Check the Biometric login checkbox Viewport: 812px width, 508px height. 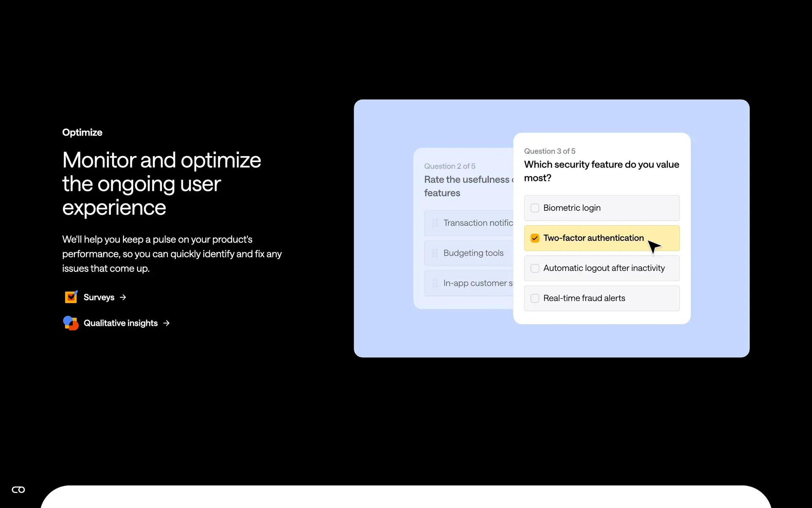(x=535, y=208)
